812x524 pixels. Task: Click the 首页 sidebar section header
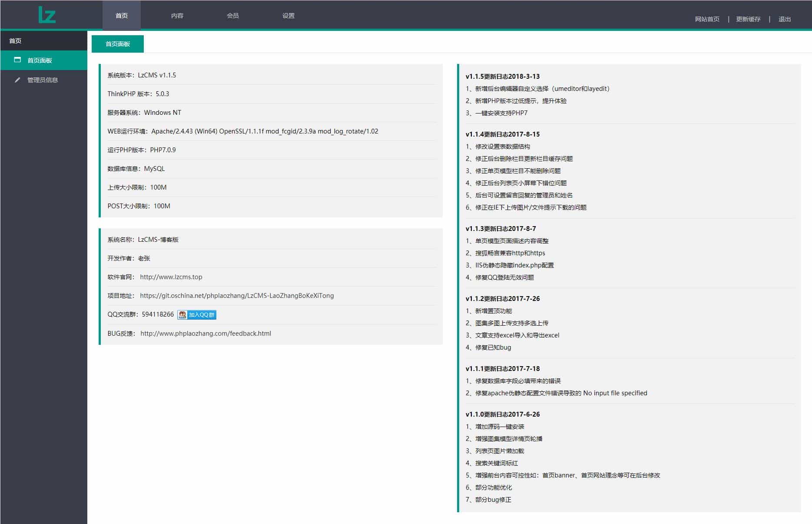[43, 40]
